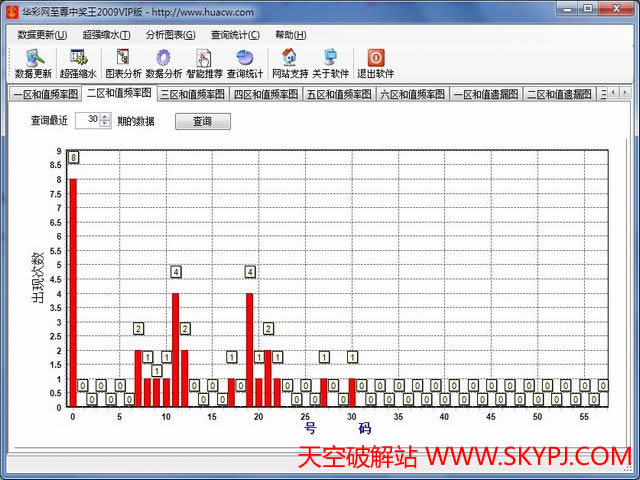Screen dimensions: 640x480
Task: Click the 网站支持 house icon
Action: point(289,63)
